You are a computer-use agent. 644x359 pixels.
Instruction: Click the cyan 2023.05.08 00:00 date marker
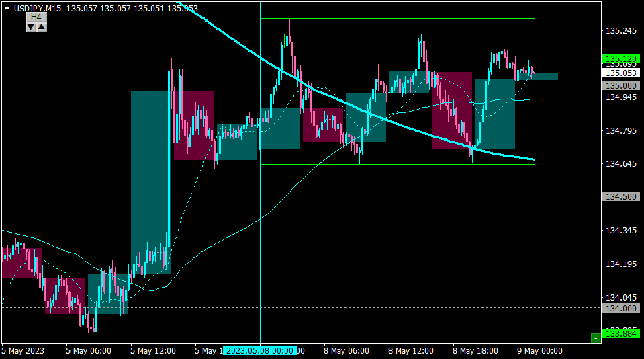point(260,351)
